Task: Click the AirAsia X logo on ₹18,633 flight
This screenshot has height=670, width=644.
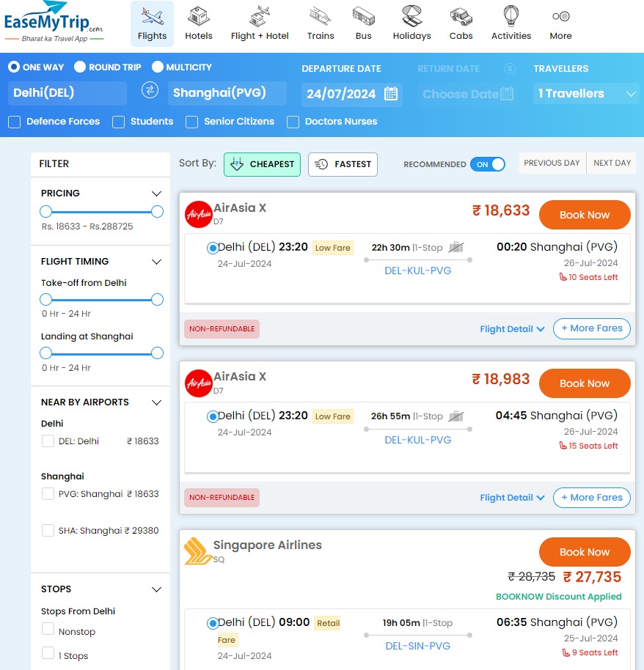Action: 199,214
